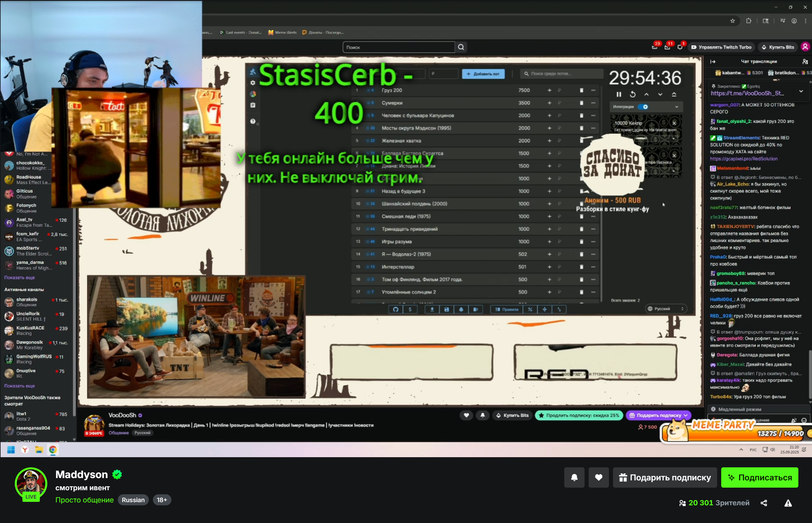
Task: Click the share stream icon
Action: click(x=764, y=503)
